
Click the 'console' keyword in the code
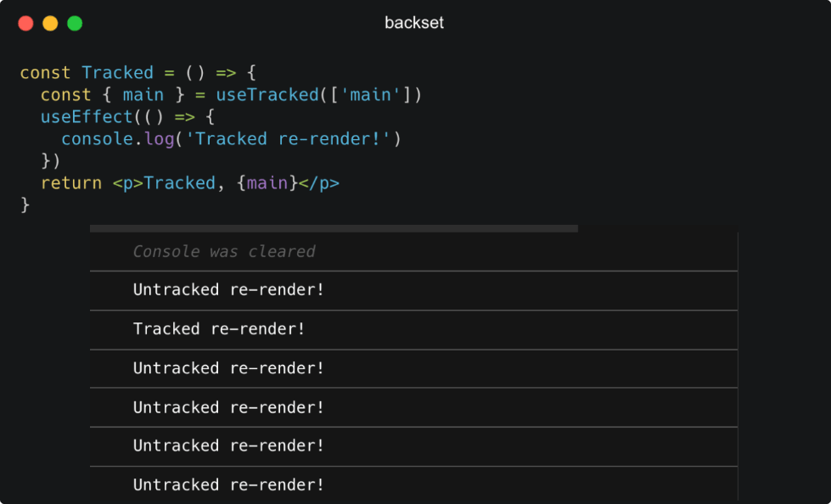pos(97,139)
